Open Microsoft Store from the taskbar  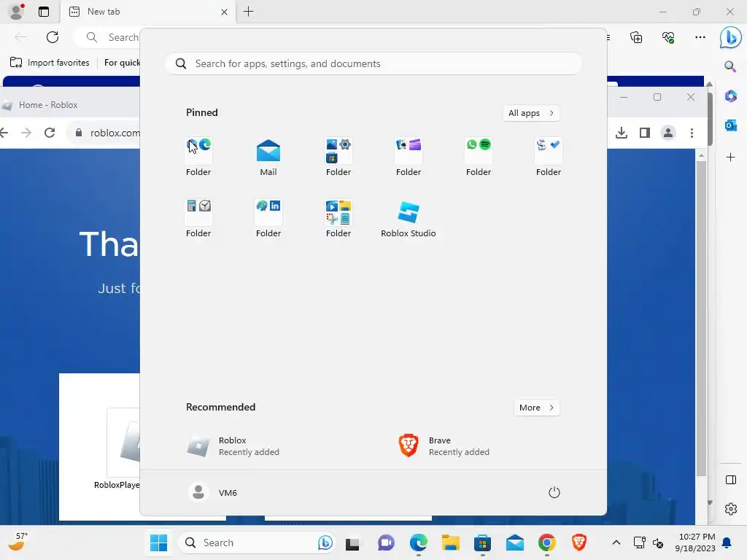(483, 542)
